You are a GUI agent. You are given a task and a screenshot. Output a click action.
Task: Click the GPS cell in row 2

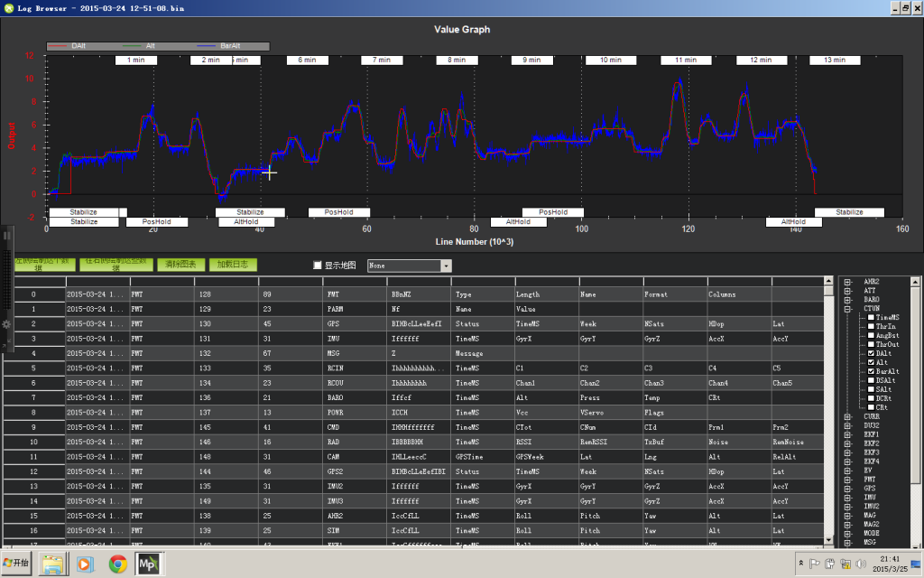click(x=355, y=324)
